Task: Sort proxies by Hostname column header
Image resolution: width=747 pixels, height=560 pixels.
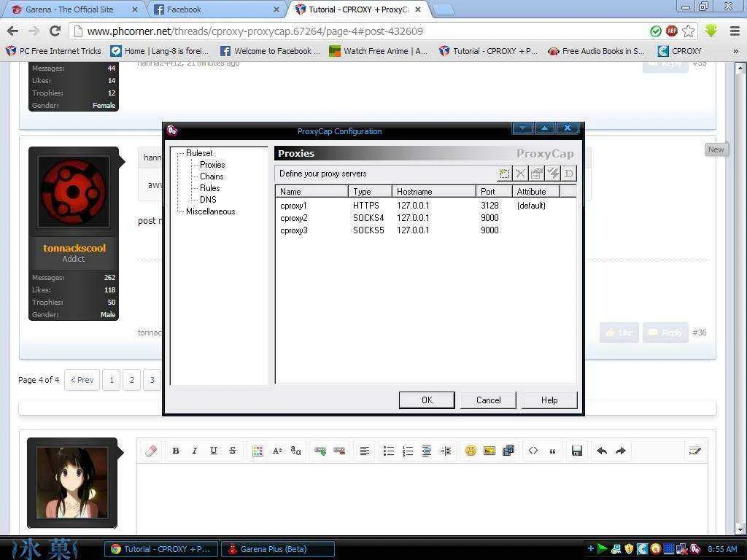Action: click(x=433, y=192)
